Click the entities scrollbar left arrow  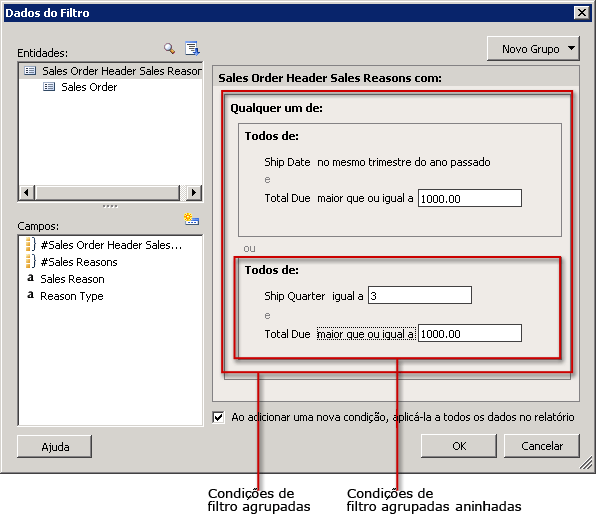[x=26, y=192]
